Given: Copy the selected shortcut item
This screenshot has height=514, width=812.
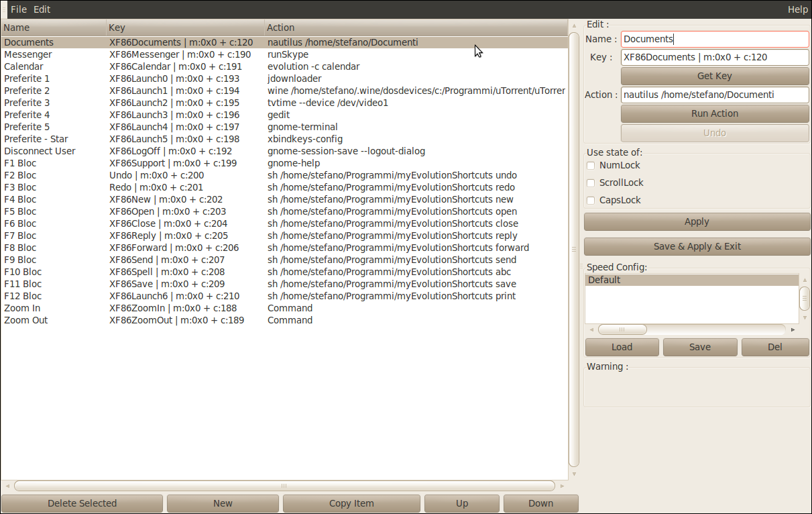Looking at the screenshot, I should coord(351,503).
